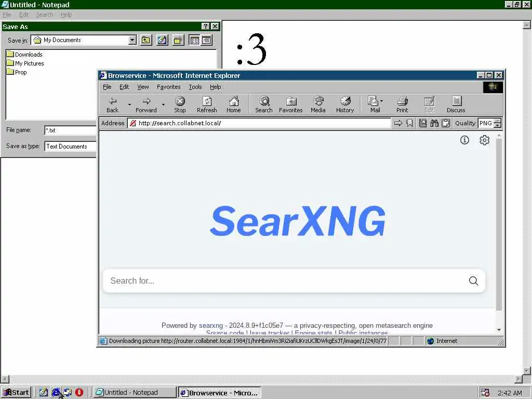Click the Save as type field
This screenshot has width=532, height=399.
(x=71, y=147)
